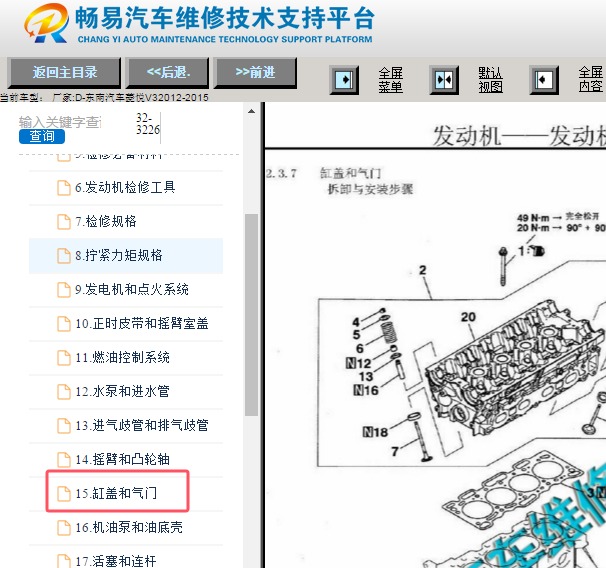
Task: Open 10.正时皮带和摇臂室盖 entry
Action: [126, 323]
